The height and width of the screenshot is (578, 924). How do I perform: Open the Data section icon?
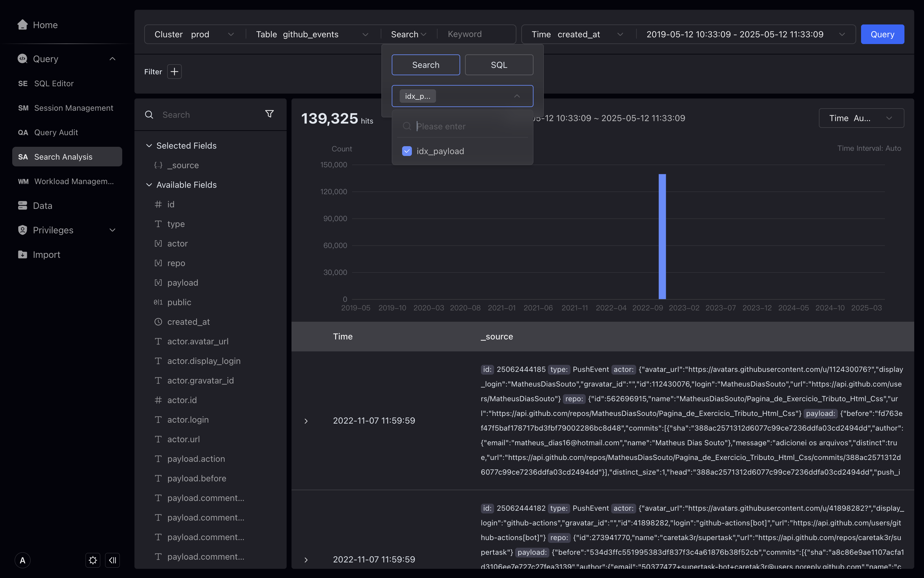(x=23, y=206)
